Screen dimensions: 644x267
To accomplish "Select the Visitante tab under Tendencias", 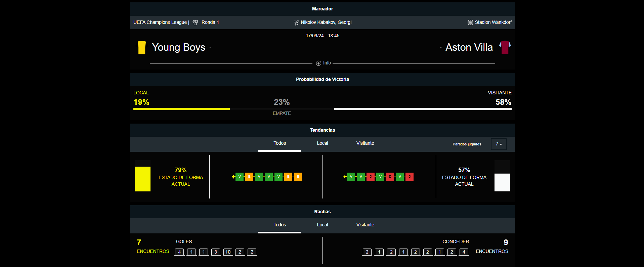I will coord(365,143).
